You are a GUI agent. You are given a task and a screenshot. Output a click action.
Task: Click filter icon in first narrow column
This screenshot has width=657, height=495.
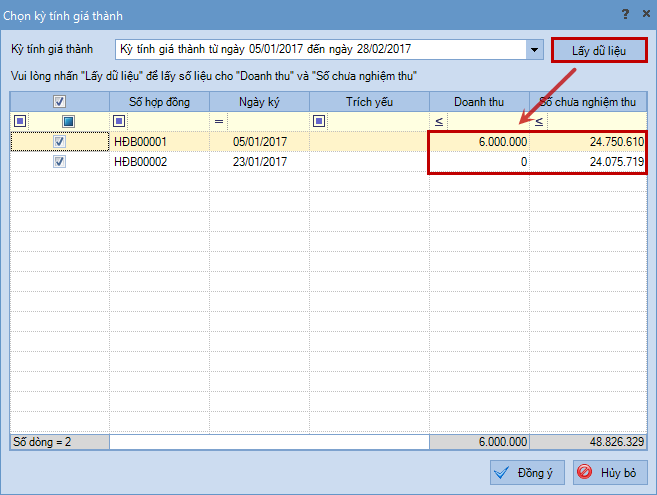click(20, 121)
